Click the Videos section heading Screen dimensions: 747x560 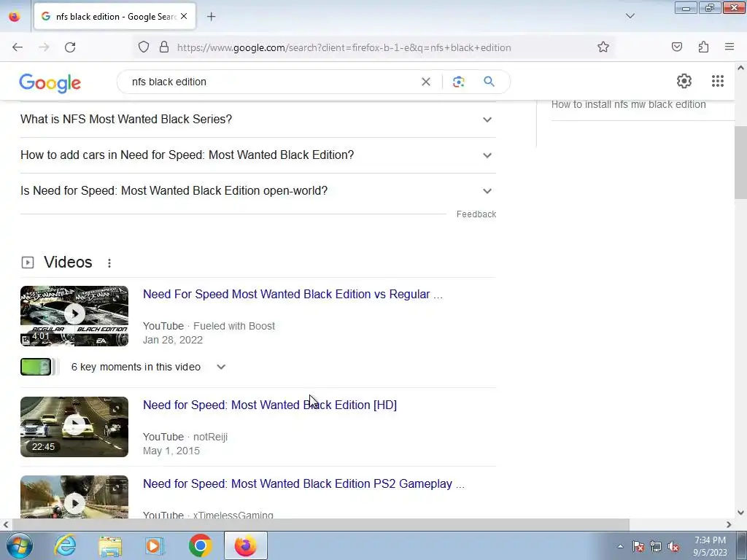tap(68, 262)
